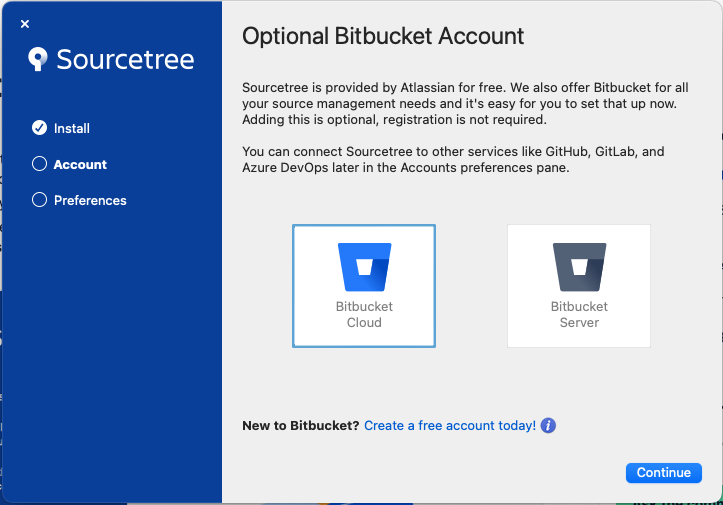Close the Sourcetree setup dialog

point(25,24)
